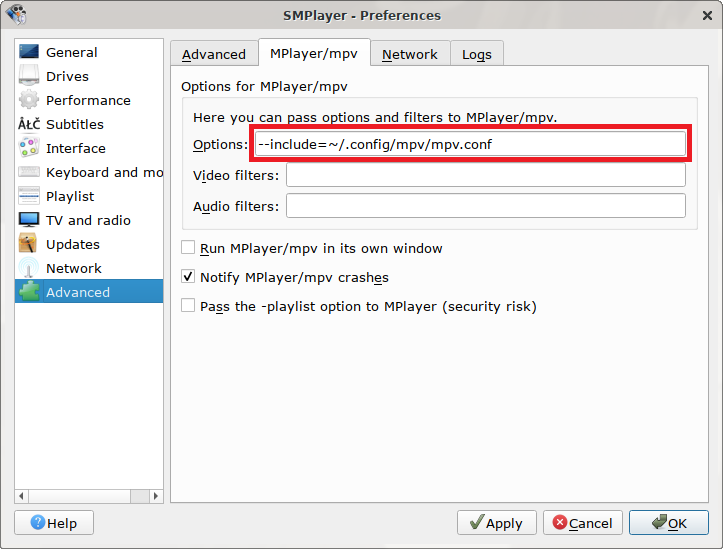Enable Run MPlayer/mpv in its own window
This screenshot has height=549, width=723.
pos(188,248)
